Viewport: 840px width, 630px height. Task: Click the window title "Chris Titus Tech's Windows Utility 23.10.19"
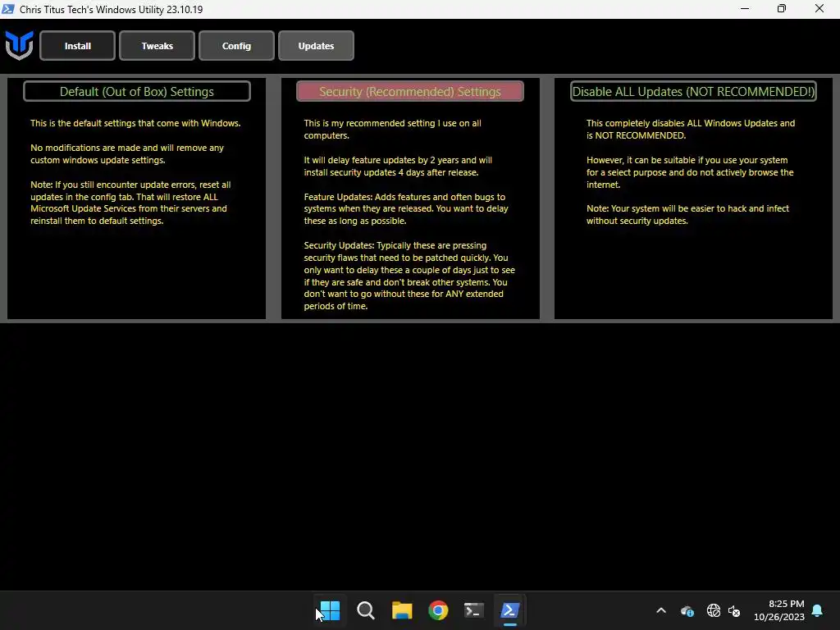111,9
